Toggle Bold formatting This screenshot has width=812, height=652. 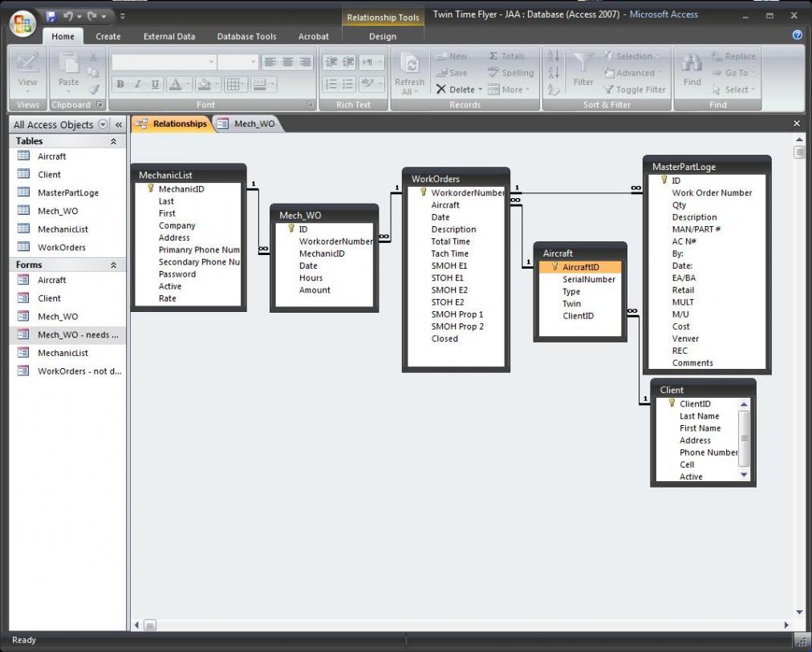pos(120,84)
